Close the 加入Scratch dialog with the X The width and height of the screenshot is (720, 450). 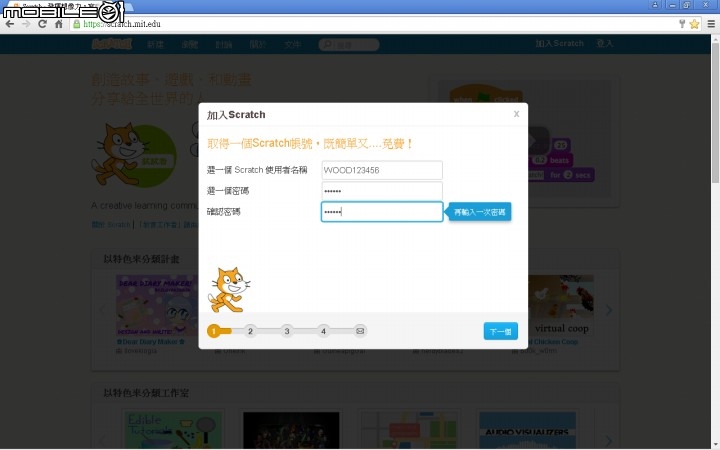pyautogui.click(x=516, y=114)
